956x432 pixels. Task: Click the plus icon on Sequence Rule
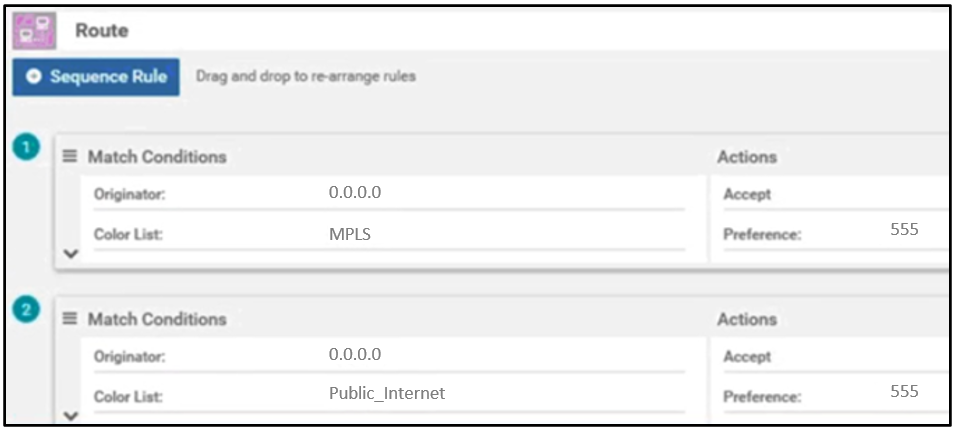[x=33, y=77]
